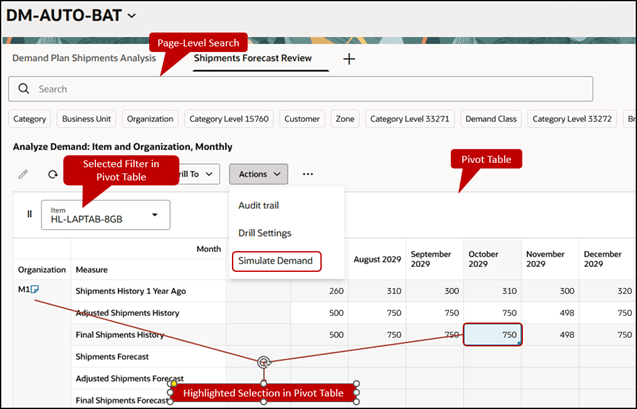Click the Shipments Forecast row label
The width and height of the screenshot is (637, 409).
tap(112, 357)
